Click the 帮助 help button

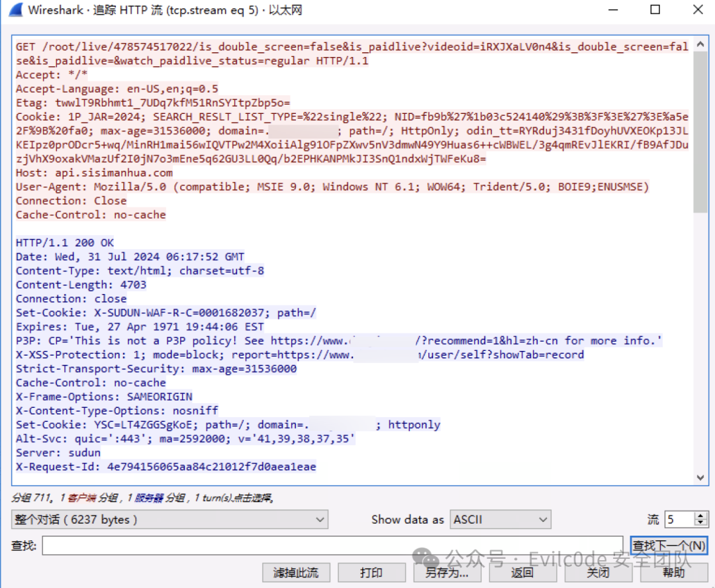(674, 573)
